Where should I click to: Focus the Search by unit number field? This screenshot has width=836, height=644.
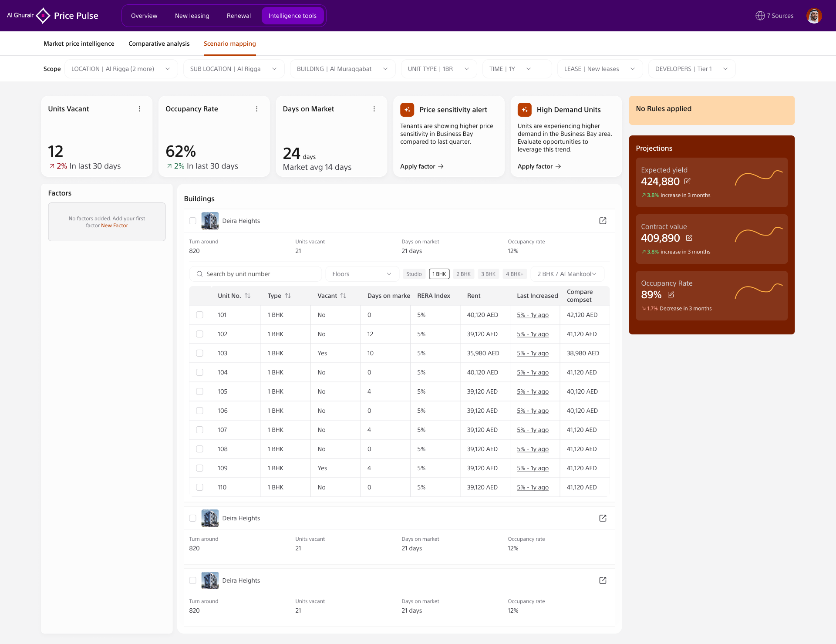coord(255,274)
